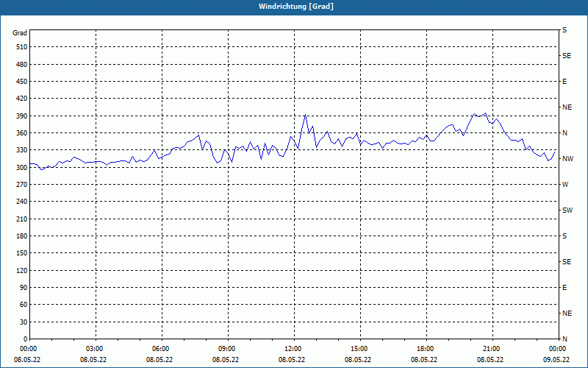Click the '510' y-axis value

point(22,47)
